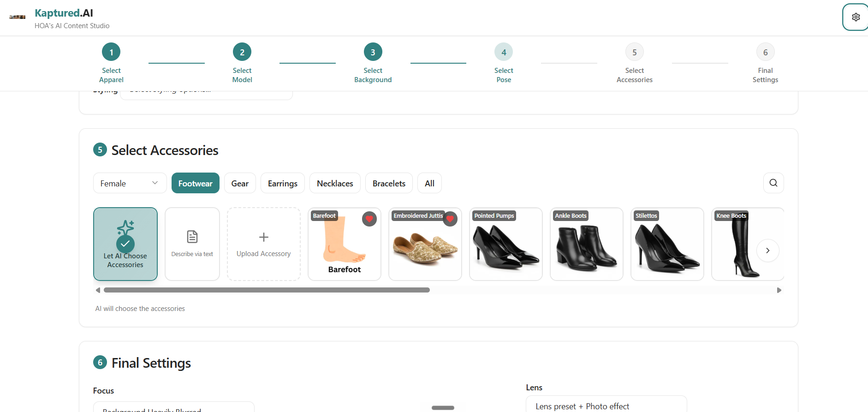
Task: Go to step 4 Select Pose
Action: point(504,63)
